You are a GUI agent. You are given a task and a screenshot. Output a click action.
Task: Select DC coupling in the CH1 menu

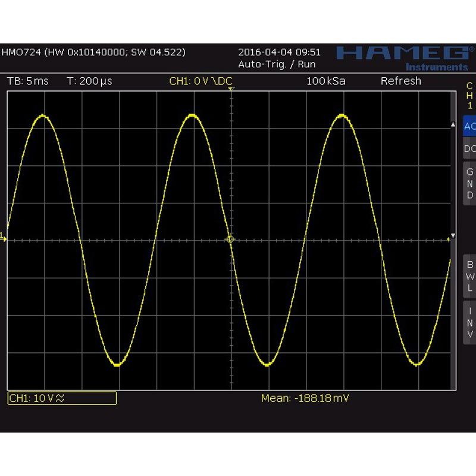[x=469, y=149]
